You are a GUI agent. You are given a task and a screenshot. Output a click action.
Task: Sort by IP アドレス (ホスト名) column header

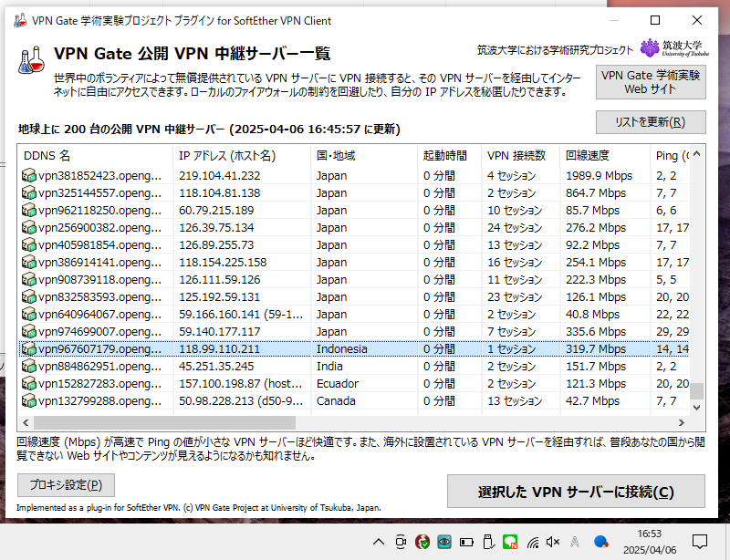[x=242, y=155]
